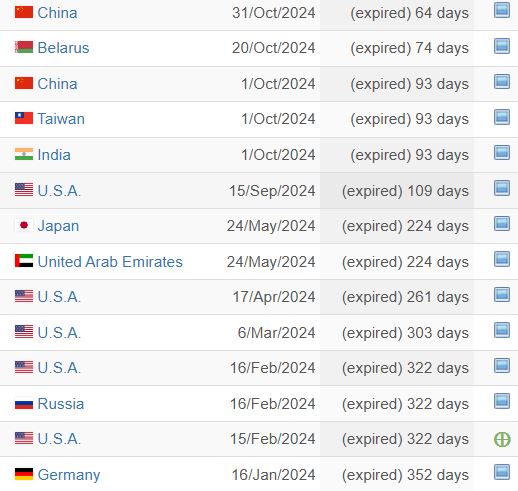Click the U.S.A. link dated 17/Apr/2024
518x491 pixels.
(59, 297)
